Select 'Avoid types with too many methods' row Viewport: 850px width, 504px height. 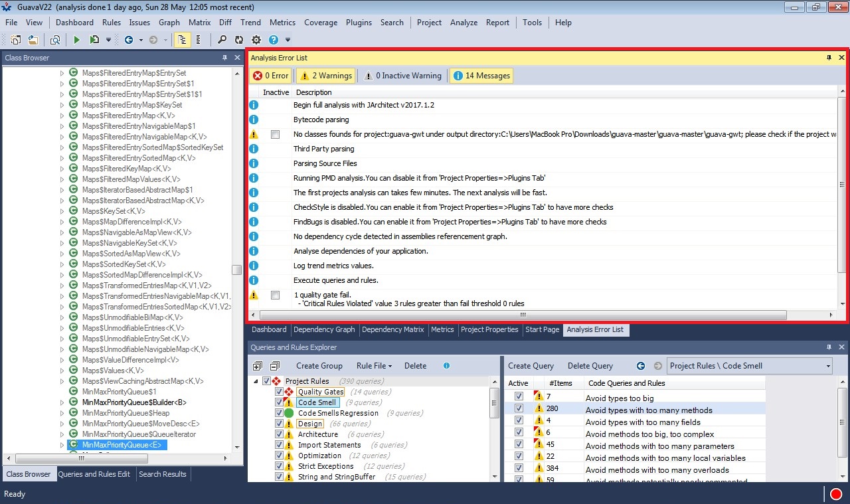pos(634,410)
